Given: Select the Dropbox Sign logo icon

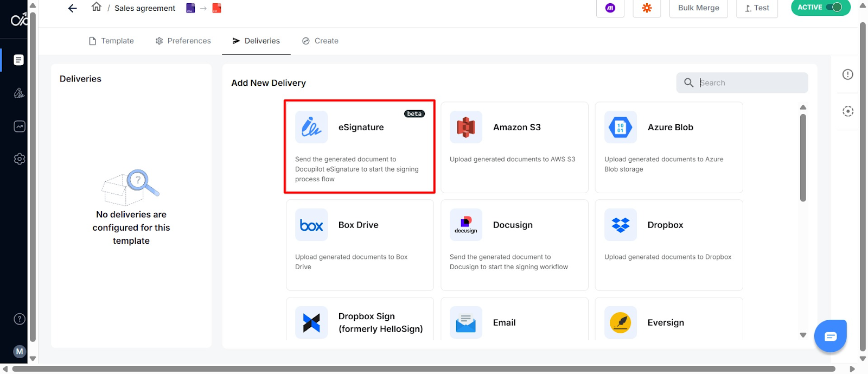Looking at the screenshot, I should click(x=311, y=322).
